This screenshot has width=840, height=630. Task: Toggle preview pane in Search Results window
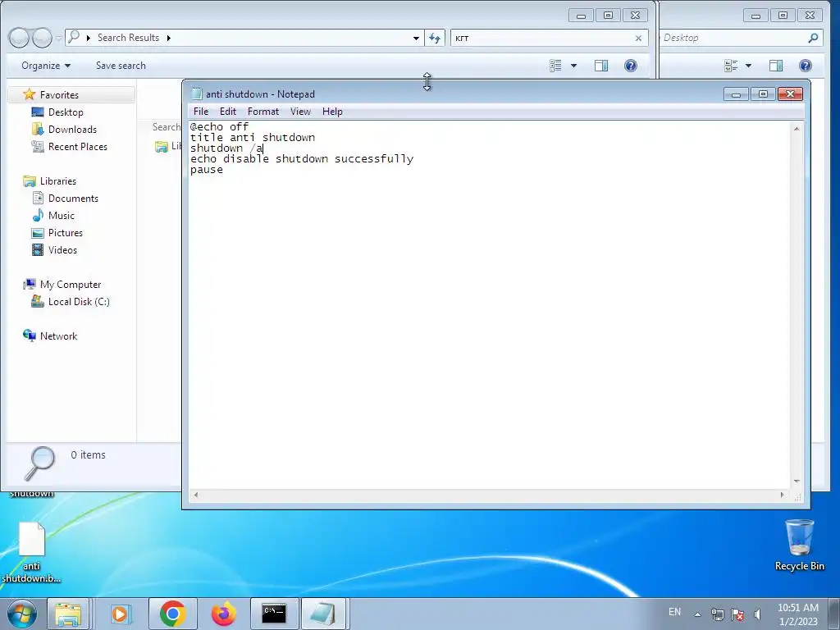[x=601, y=66]
